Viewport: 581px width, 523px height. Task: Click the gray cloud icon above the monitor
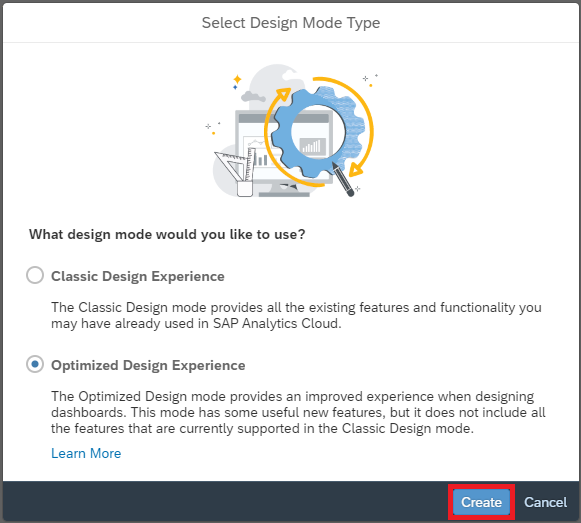point(253,97)
